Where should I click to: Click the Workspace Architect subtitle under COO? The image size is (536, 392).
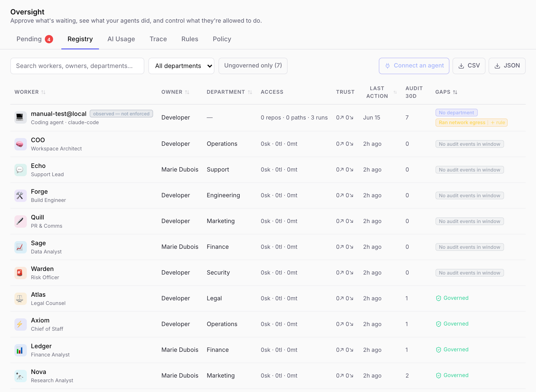56,149
